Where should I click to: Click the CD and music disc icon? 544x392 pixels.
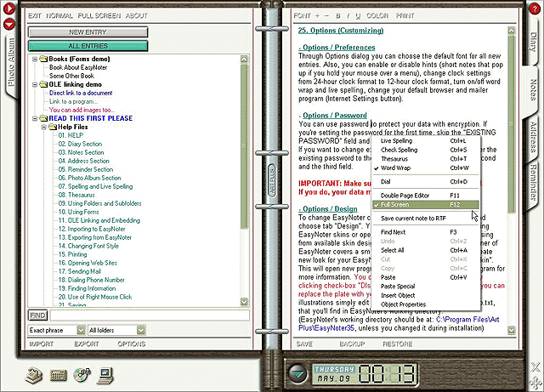pos(82,375)
